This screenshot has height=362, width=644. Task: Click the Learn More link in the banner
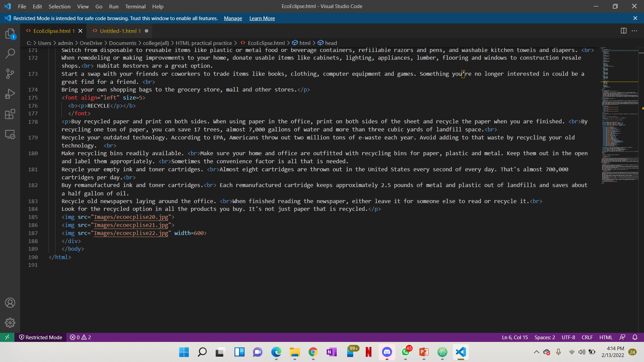click(x=262, y=18)
